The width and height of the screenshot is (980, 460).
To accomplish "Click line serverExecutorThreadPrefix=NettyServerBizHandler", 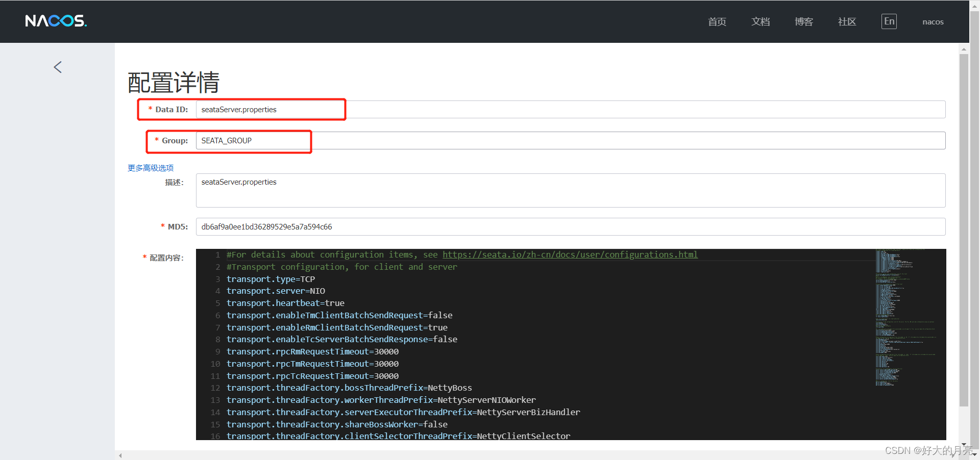I will pos(403,412).
